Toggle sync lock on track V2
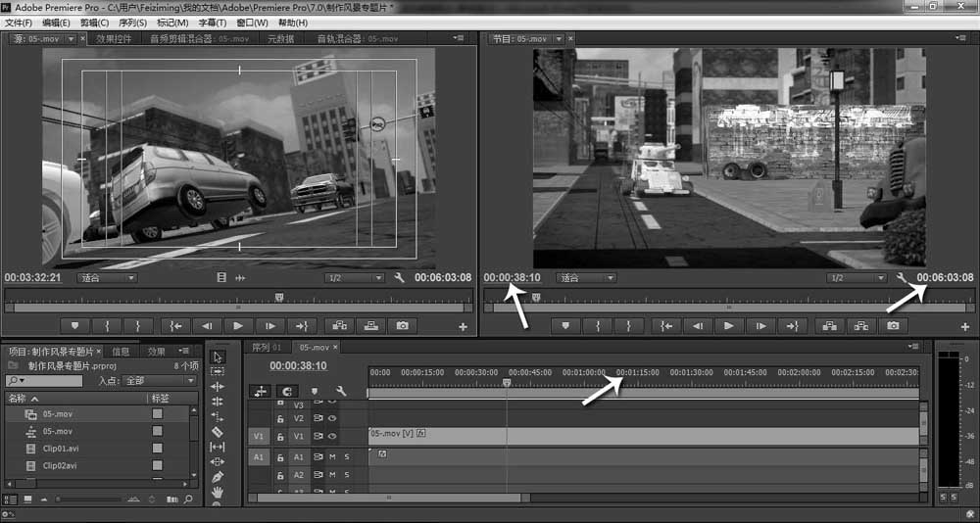This screenshot has width=980, height=523. (x=318, y=418)
